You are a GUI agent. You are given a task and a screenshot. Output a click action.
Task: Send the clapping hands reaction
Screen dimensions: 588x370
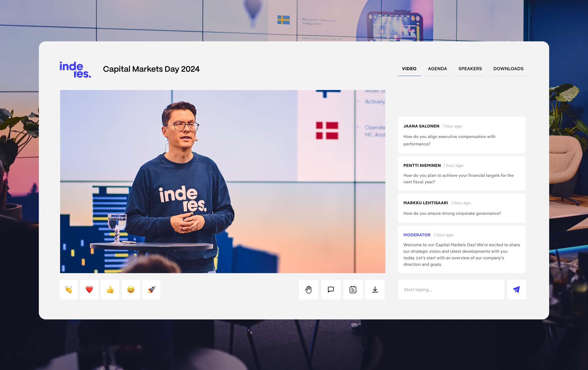tap(69, 290)
